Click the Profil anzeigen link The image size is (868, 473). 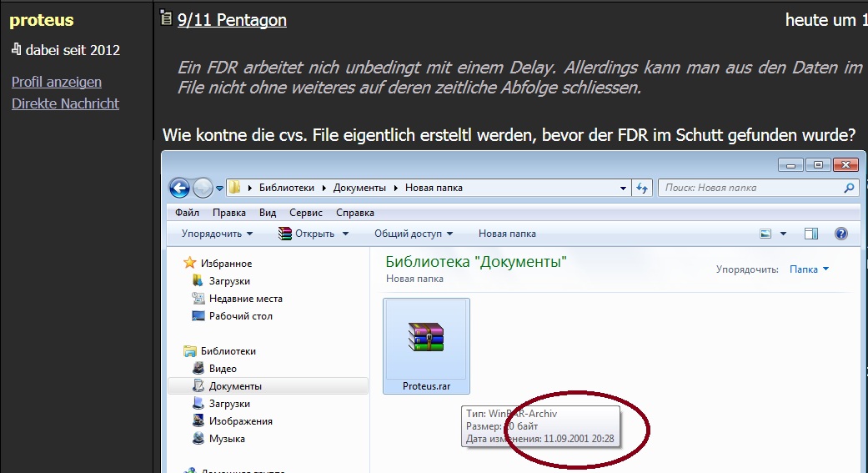(57, 82)
